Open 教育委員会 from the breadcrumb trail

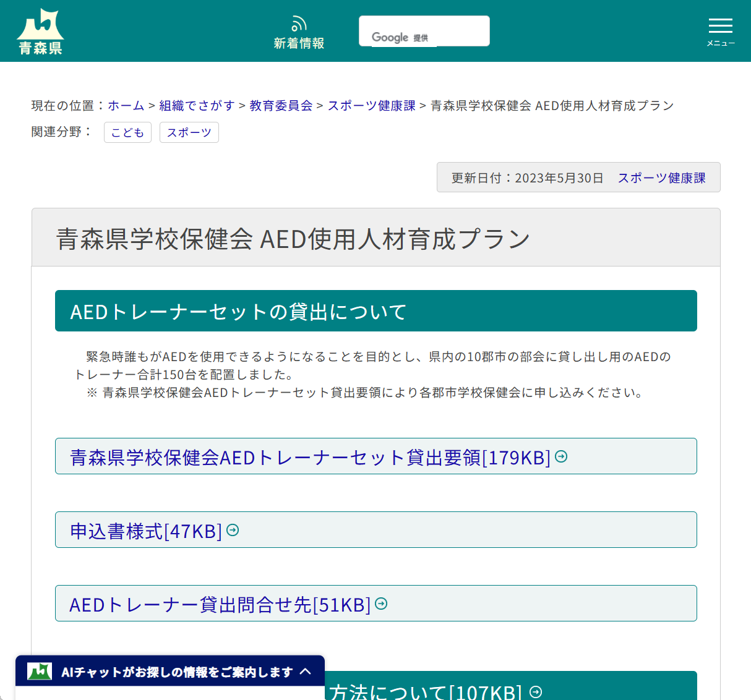point(280,105)
